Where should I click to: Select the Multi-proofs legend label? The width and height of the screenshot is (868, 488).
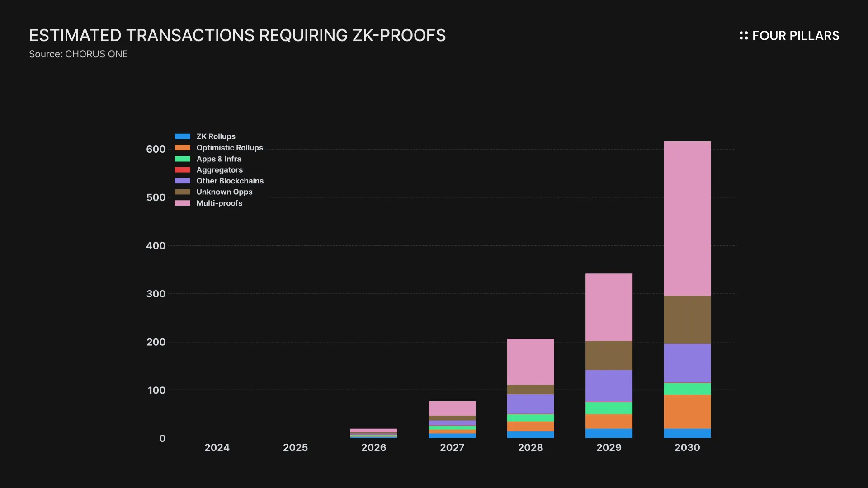tap(219, 203)
